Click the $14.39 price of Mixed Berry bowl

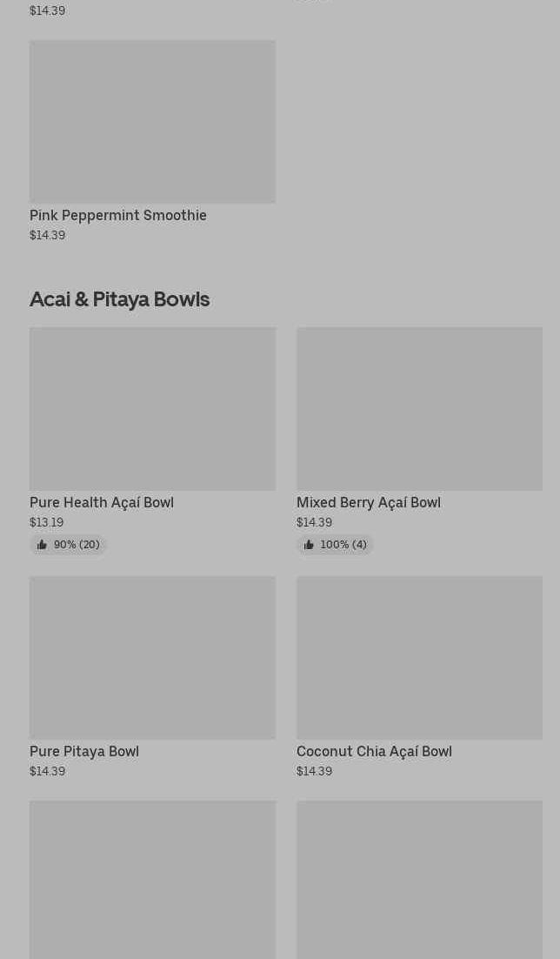coord(315,522)
